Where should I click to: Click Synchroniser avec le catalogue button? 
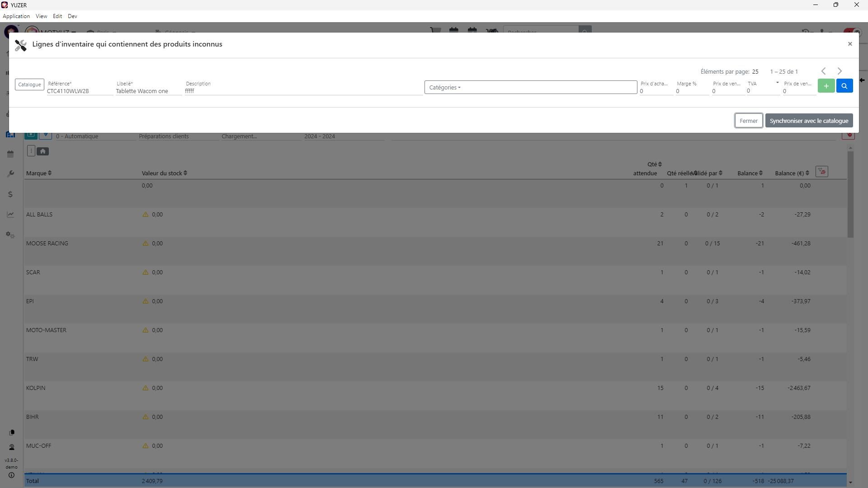click(808, 121)
